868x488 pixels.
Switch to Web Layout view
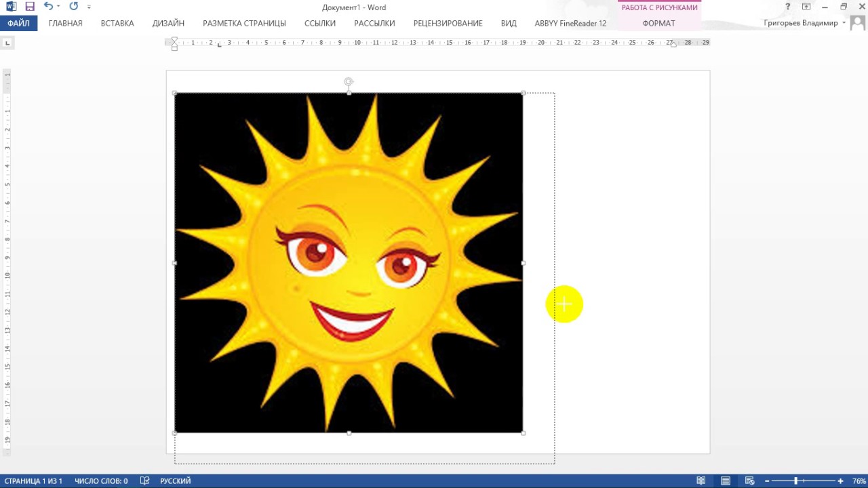[750, 481]
